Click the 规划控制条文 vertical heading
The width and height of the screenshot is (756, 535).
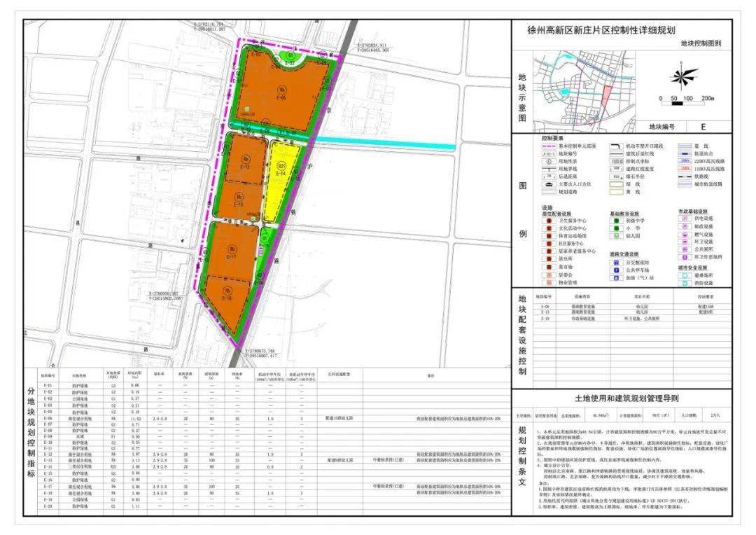[522, 455]
